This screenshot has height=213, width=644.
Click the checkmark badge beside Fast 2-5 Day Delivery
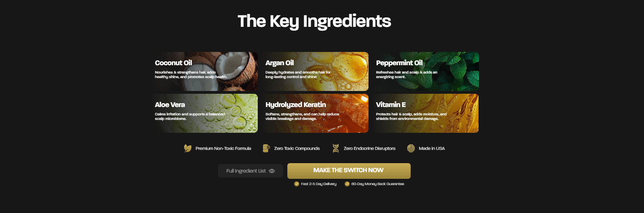pos(297,184)
